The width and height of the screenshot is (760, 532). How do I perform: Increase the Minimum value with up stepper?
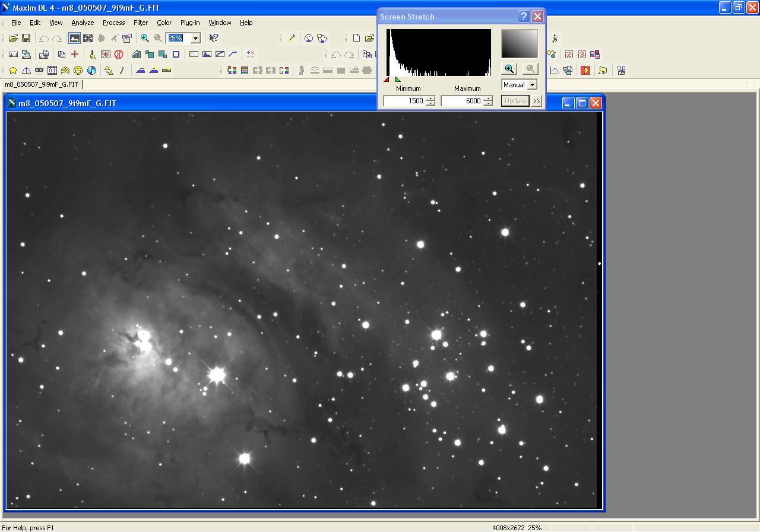tap(430, 99)
